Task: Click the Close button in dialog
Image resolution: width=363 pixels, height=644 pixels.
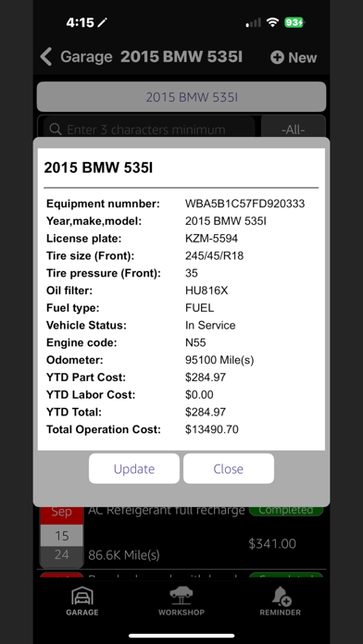Action: pyautogui.click(x=229, y=468)
